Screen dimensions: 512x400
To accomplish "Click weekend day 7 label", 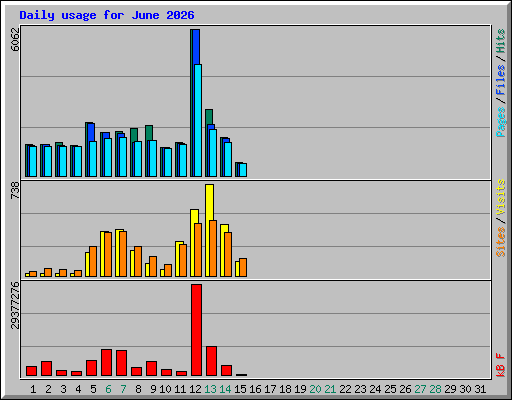I will [123, 389].
